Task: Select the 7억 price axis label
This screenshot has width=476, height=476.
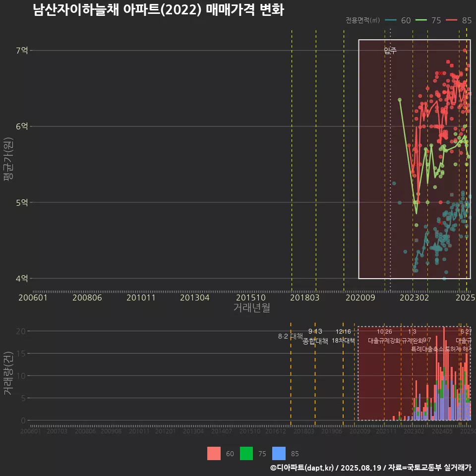Action: [22, 51]
